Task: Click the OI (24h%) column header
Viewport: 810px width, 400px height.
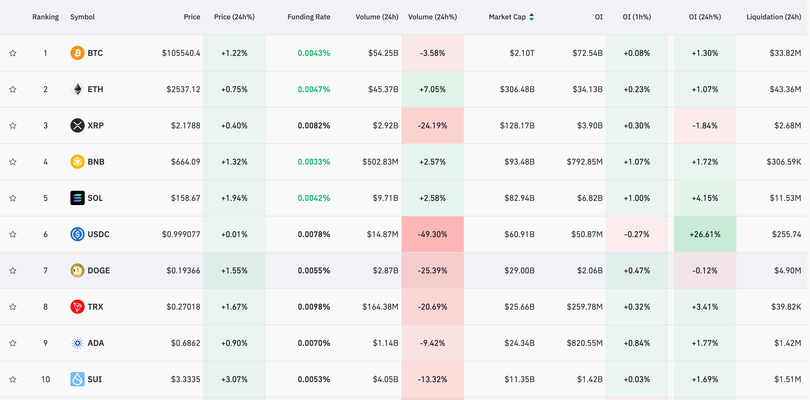Action: point(706,17)
